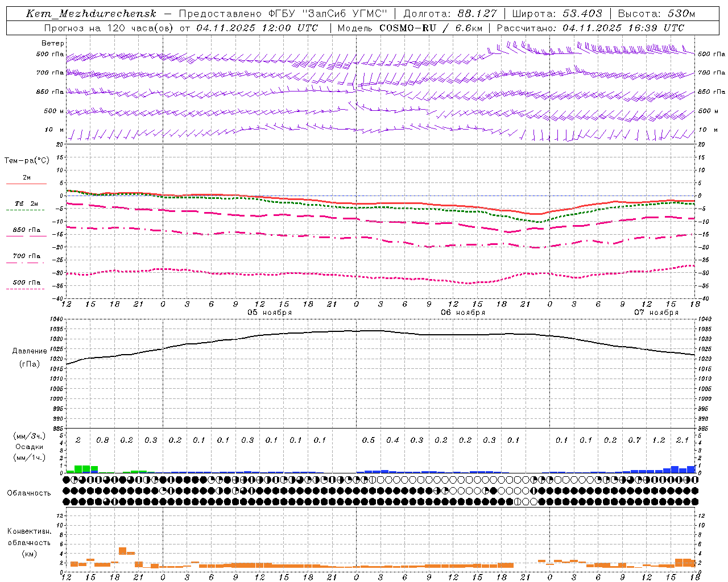Click the 'Тем-ра(°C)' temperature panel label
Viewport: 728px width, 582px height.
click(27, 161)
